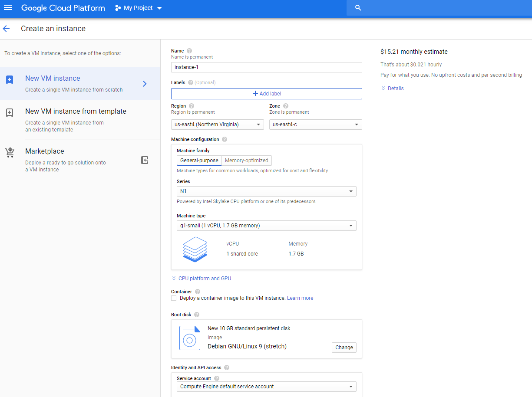Image resolution: width=532 pixels, height=397 pixels.
Task: Click the Marketplace shopping basket icon
Action: 10,152
